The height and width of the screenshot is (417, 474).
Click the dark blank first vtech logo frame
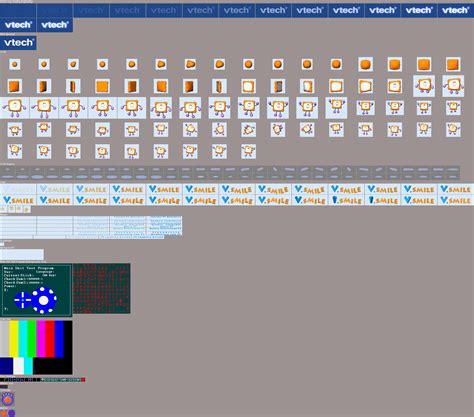pos(18,11)
